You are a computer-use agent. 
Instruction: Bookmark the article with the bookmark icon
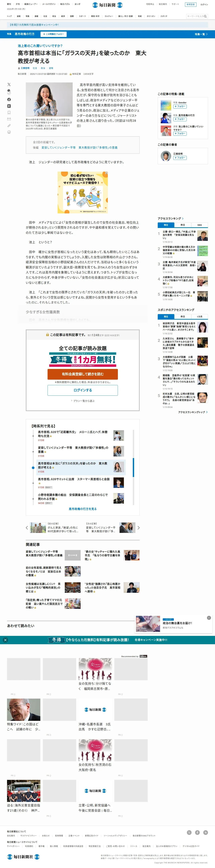pyautogui.click(x=9, y=113)
